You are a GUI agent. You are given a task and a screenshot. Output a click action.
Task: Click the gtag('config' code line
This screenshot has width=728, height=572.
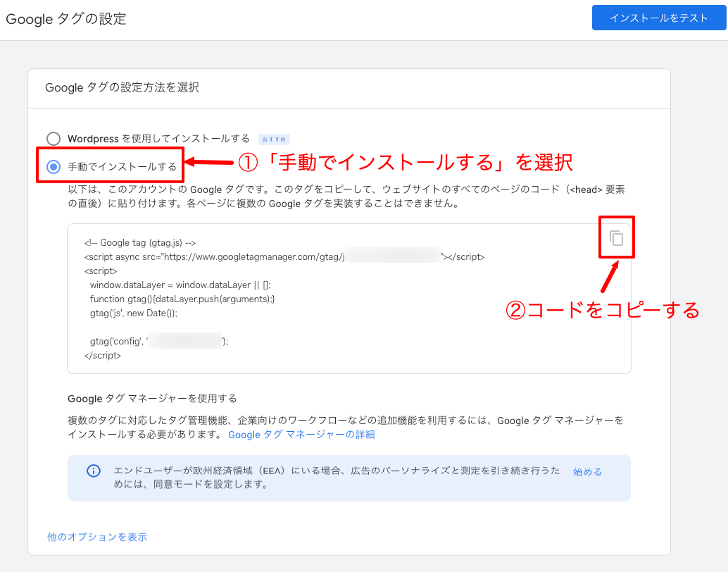point(159,341)
